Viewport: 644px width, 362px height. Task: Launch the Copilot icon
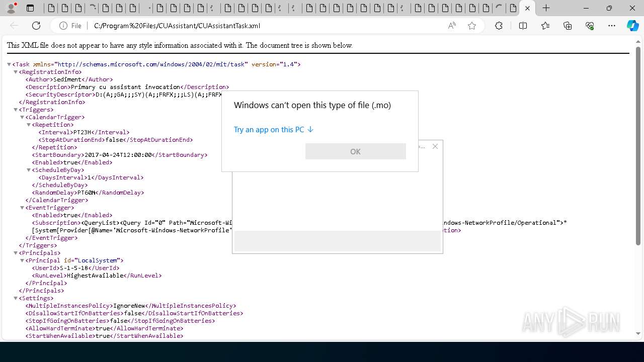tap(632, 26)
